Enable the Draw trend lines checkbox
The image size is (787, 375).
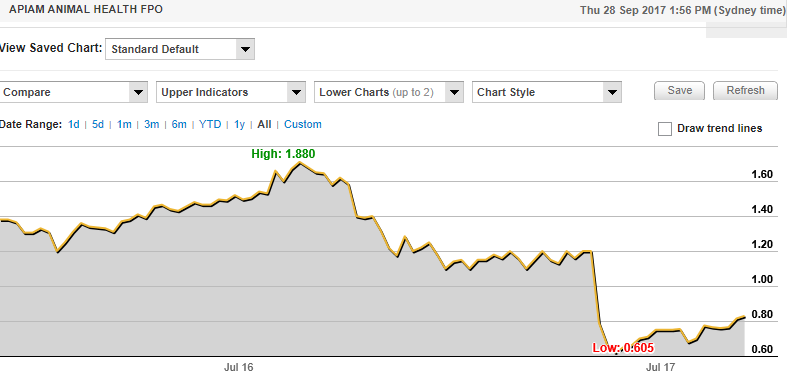[665, 129]
